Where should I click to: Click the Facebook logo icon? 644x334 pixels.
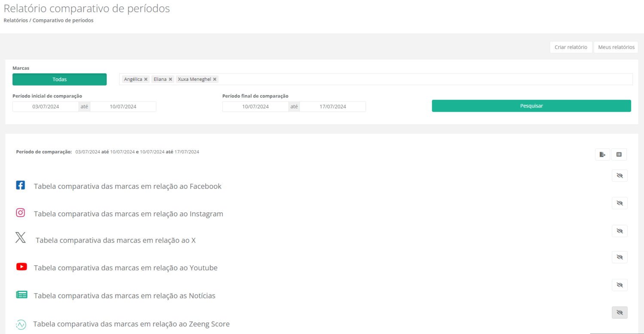coord(20,185)
